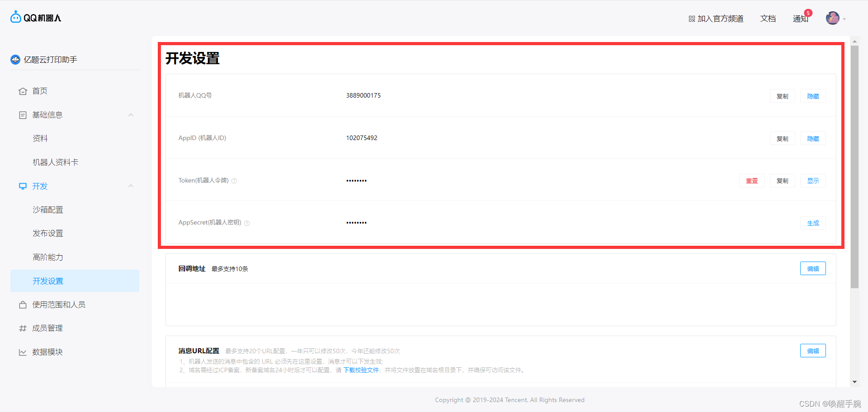This screenshot has width=868, height=412.
Task: Click the QQ机器人 robot logo icon
Action: [16, 17]
